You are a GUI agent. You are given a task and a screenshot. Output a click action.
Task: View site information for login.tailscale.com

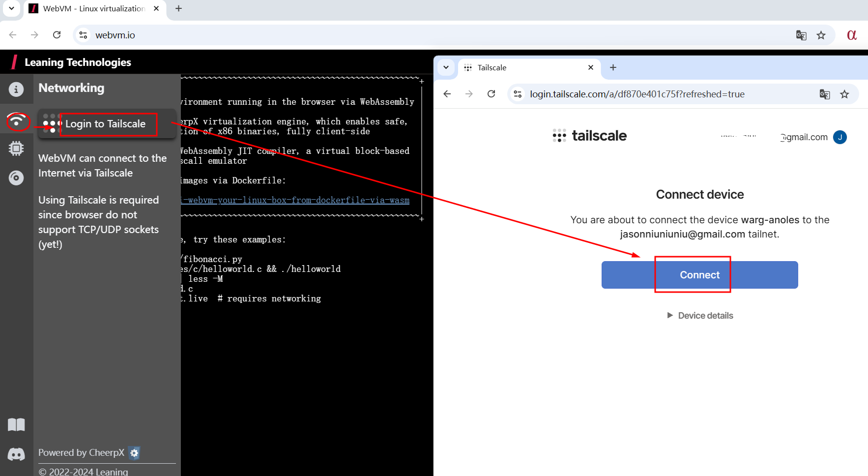518,94
